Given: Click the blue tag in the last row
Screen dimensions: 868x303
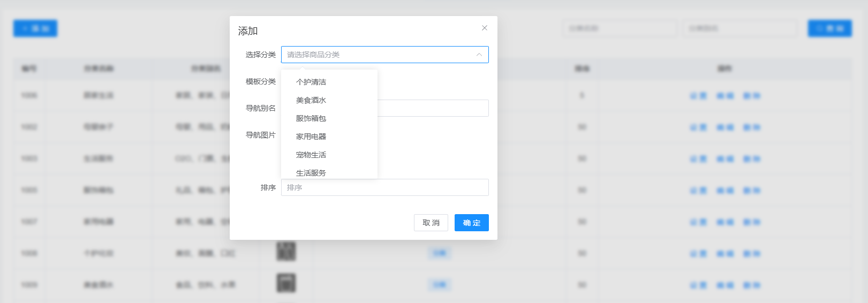Looking at the screenshot, I should [x=440, y=285].
